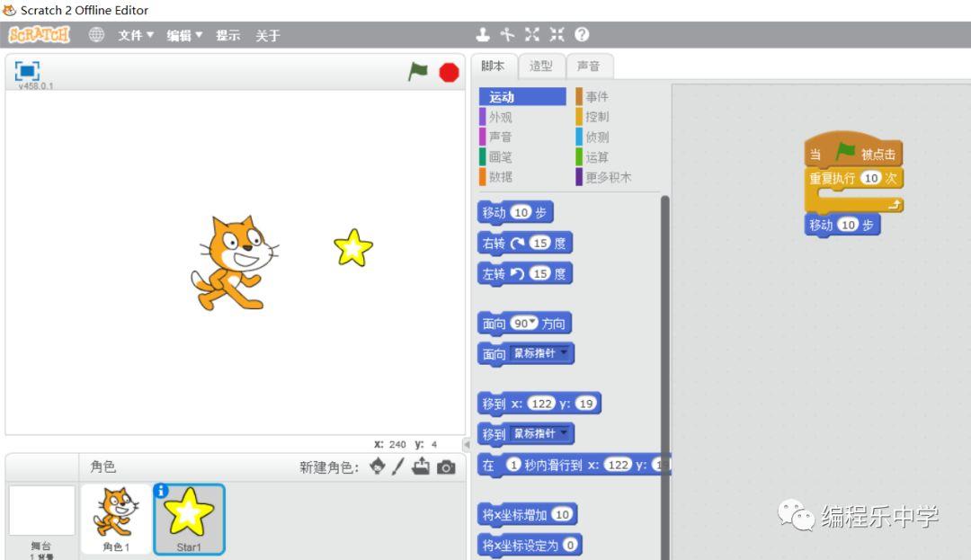Open the 提示 tips menu

point(227,35)
